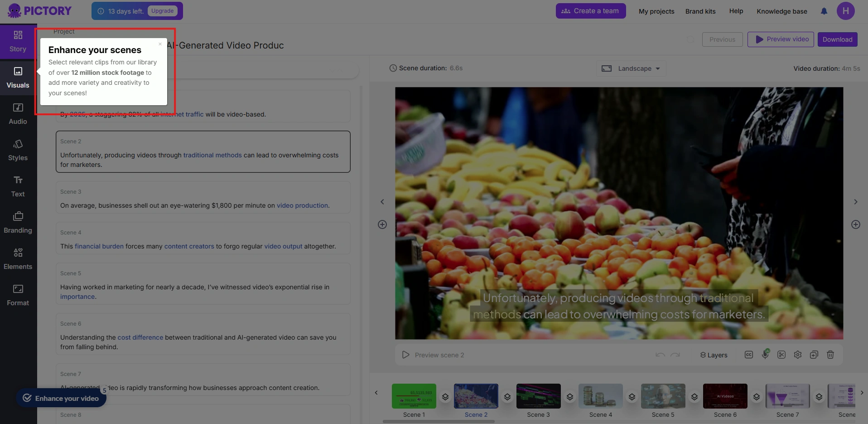Delete scene with trash icon

coord(830,355)
